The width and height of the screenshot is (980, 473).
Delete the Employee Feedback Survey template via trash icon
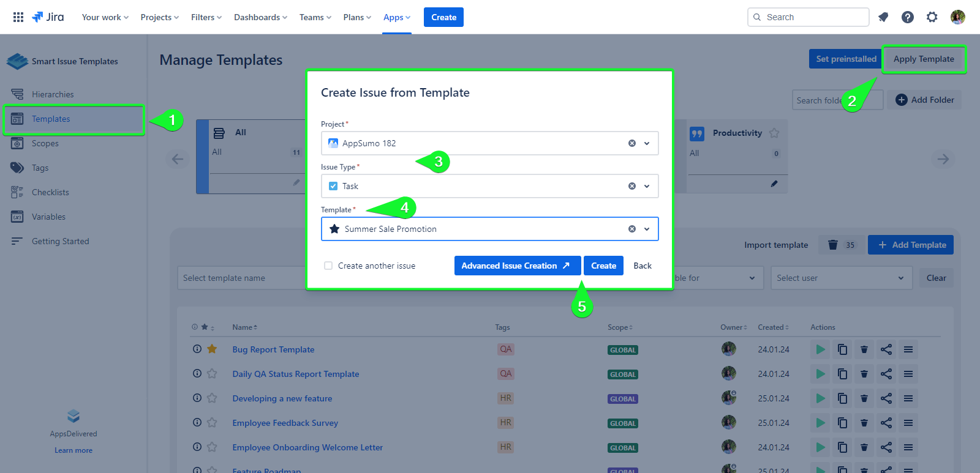[864, 423]
